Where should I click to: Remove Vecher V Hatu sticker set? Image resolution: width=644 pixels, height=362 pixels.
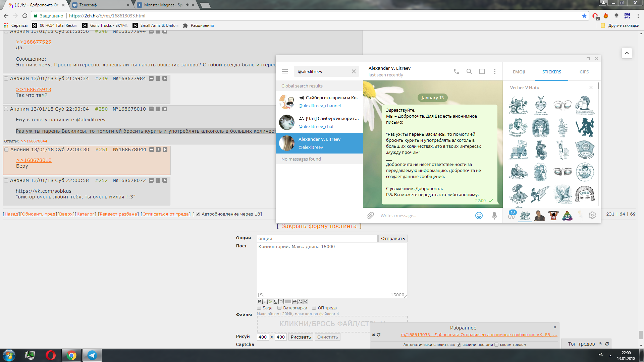coord(591,87)
